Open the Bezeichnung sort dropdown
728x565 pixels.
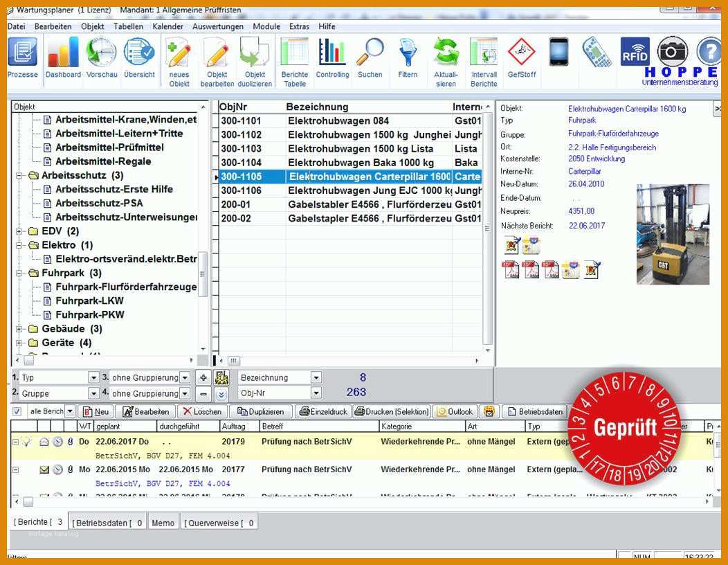tap(316, 378)
